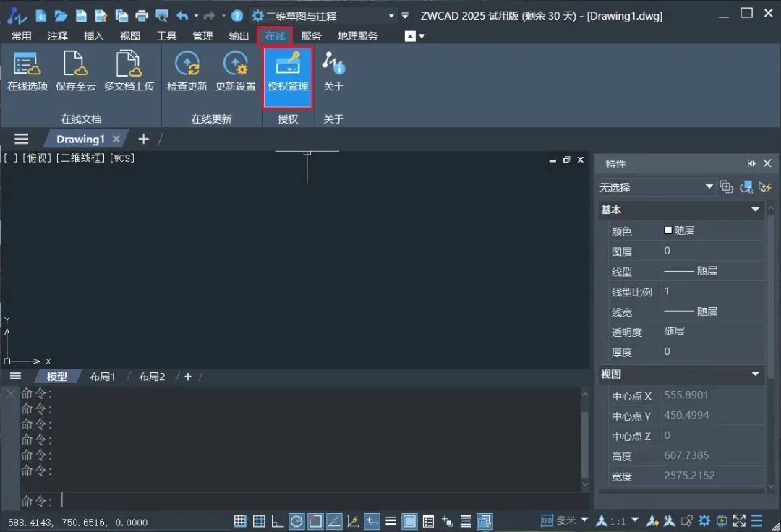The width and height of the screenshot is (781, 532).
Task: Open 授权管理 license management
Action: click(288, 77)
